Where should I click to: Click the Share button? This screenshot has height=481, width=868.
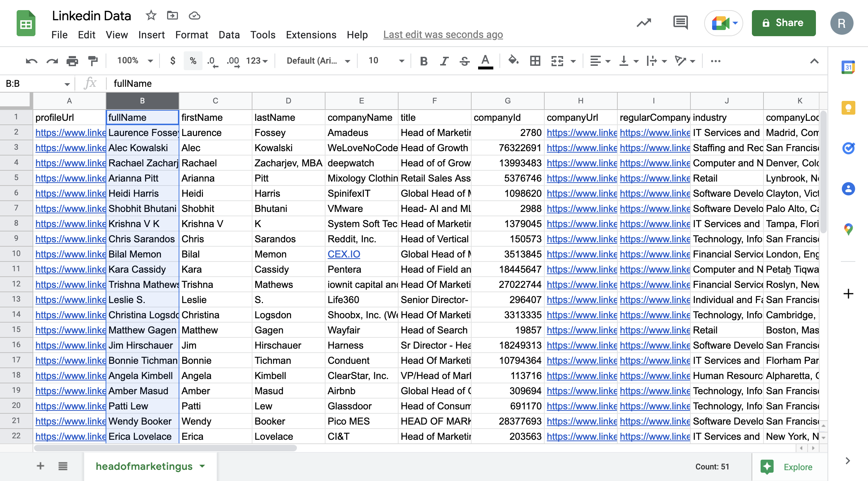783,23
